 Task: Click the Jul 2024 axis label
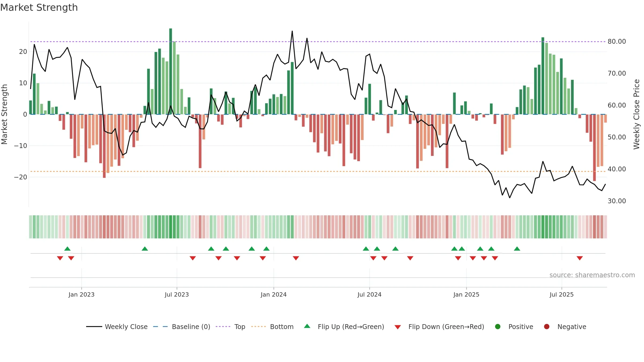coord(369,294)
